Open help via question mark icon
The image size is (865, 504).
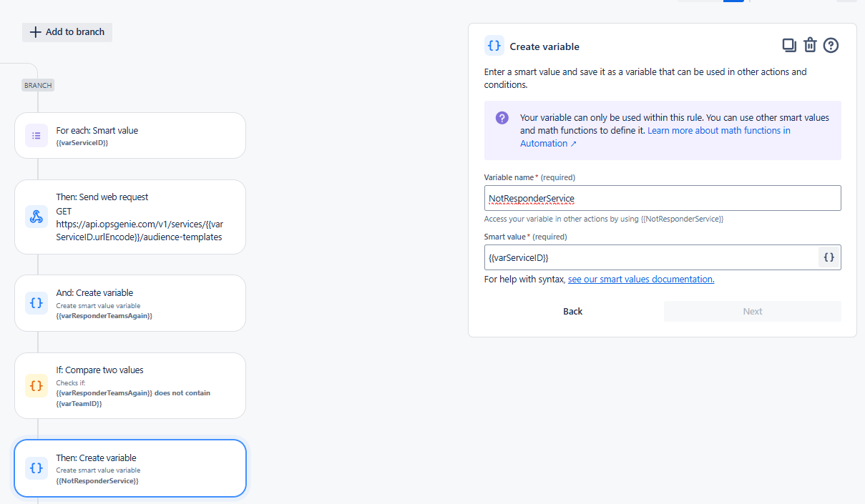tap(831, 45)
